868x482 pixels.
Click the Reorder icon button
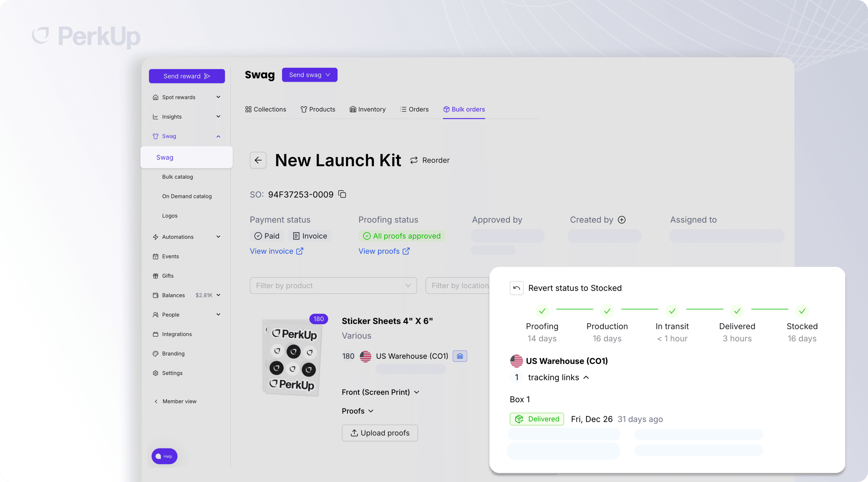[x=414, y=160]
